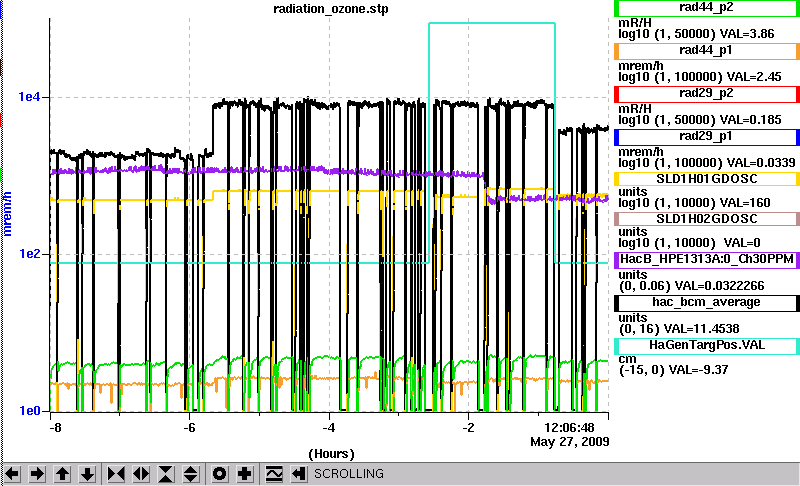Select the rad44_p2 green legend entry
800x486 pixels.
pos(707,8)
